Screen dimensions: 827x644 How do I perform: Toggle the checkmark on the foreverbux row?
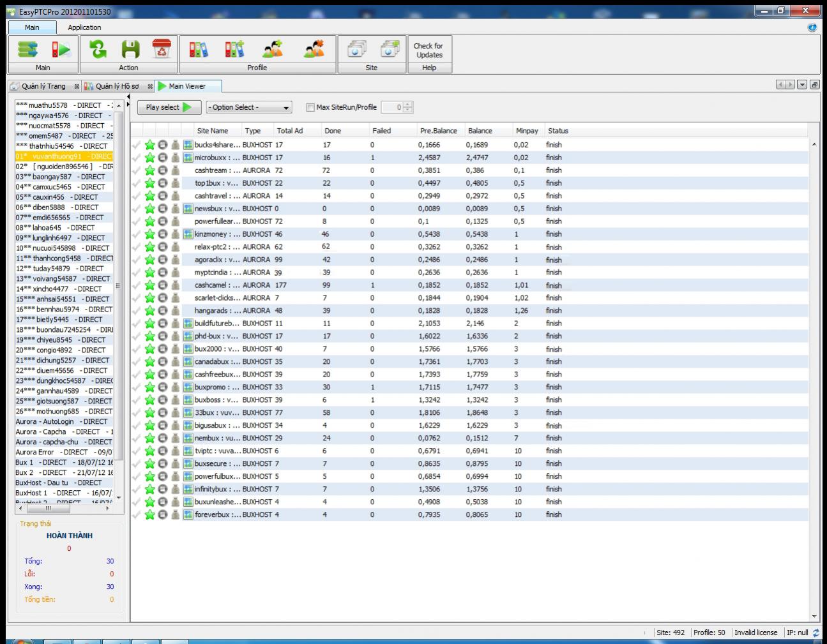pos(136,515)
